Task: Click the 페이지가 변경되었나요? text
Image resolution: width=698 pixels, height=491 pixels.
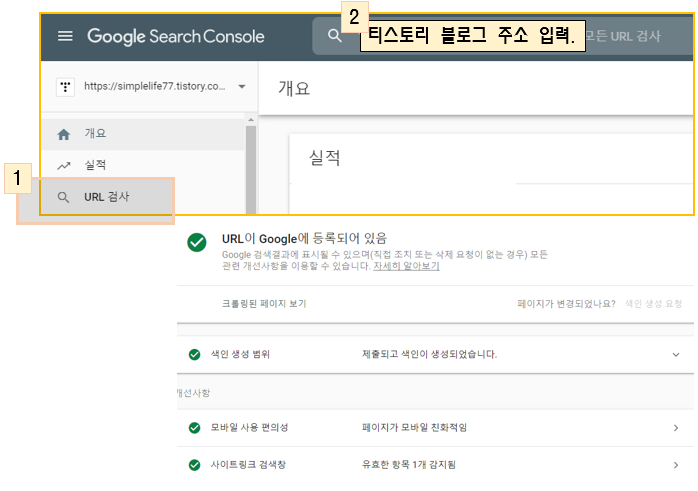Action: 566,304
